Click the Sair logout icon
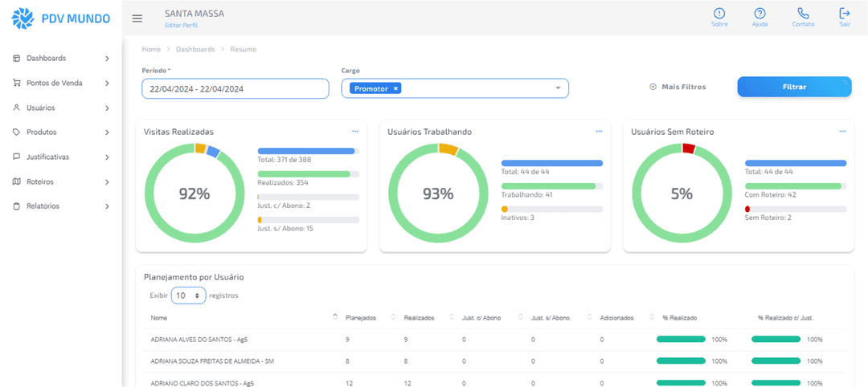 pos(845,14)
